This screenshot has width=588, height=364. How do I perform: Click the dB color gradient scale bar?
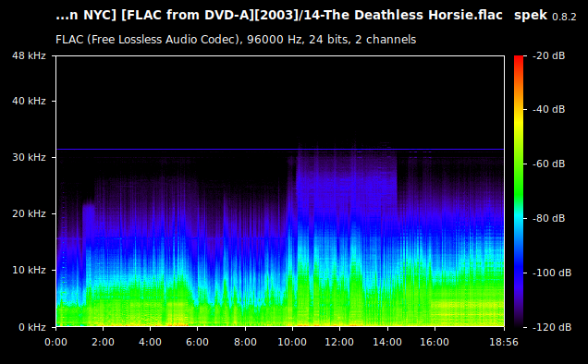519,191
